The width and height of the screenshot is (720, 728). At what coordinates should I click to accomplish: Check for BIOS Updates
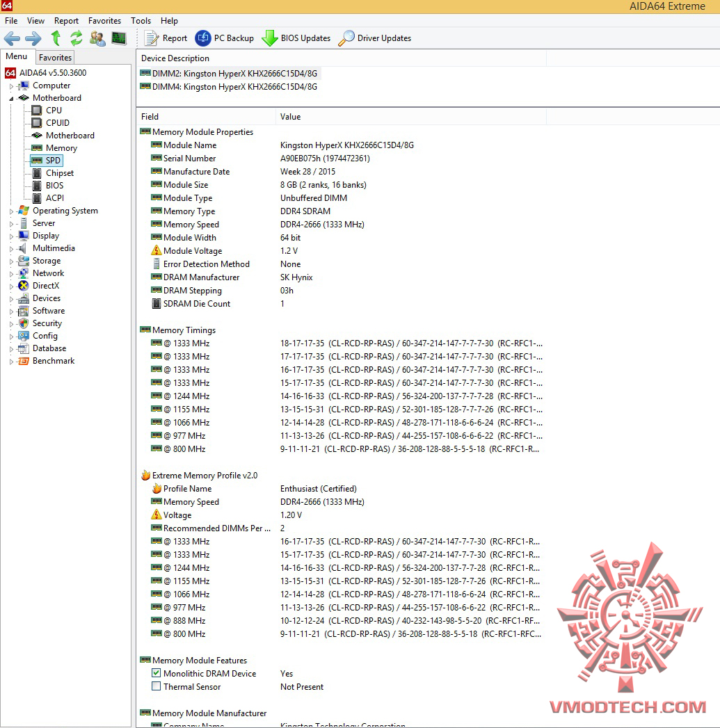coord(296,38)
